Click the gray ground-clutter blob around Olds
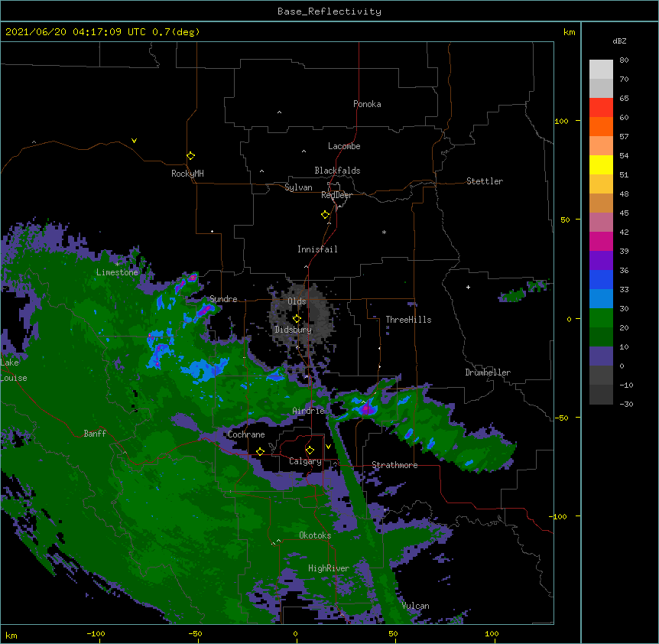This screenshot has height=644, width=659. [303, 315]
